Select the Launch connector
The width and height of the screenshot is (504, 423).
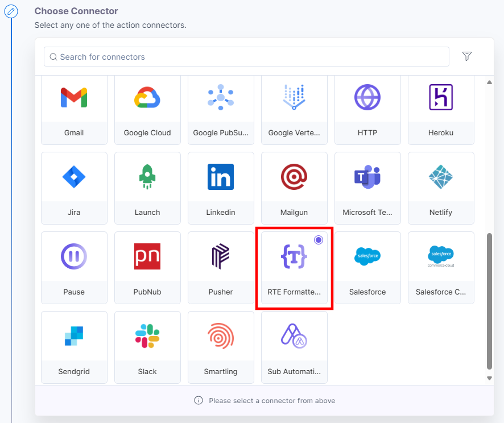click(147, 188)
